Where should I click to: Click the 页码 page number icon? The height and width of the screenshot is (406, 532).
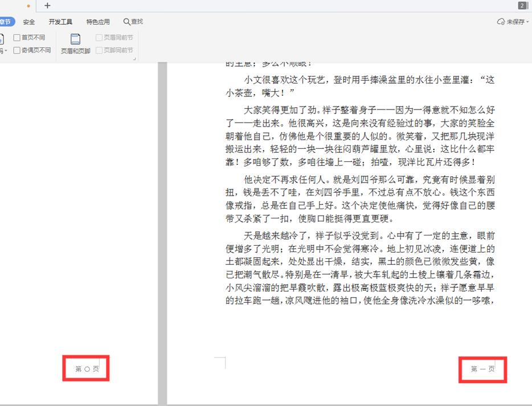pyautogui.click(x=2, y=37)
